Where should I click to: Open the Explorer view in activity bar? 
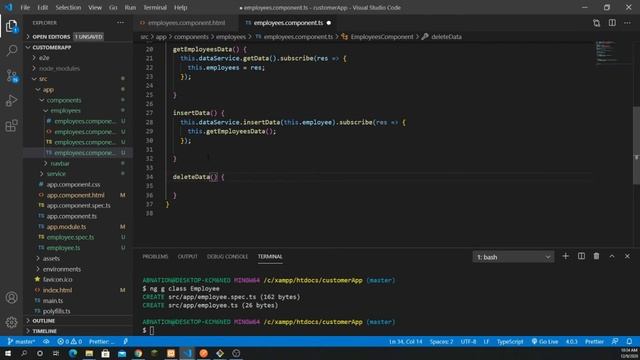[11, 26]
